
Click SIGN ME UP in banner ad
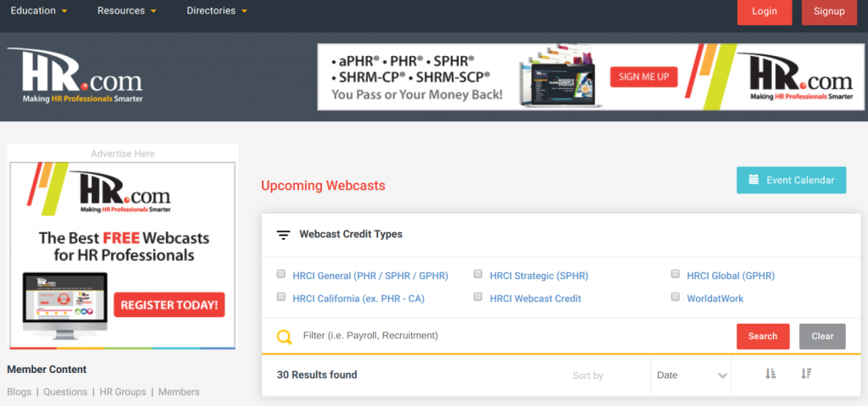click(644, 77)
